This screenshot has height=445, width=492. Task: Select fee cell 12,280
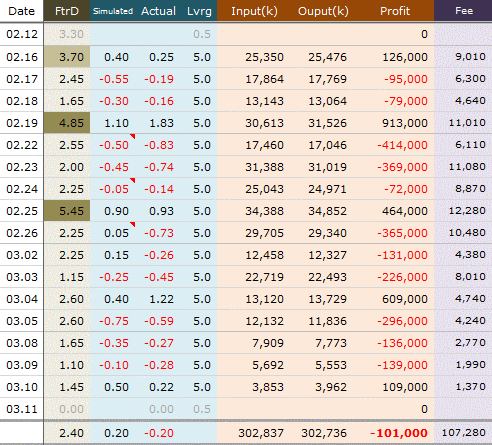pos(467,211)
